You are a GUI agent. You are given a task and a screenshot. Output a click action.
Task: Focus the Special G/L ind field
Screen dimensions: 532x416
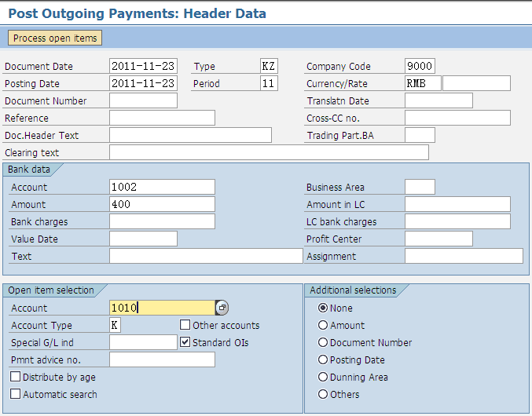143,342
